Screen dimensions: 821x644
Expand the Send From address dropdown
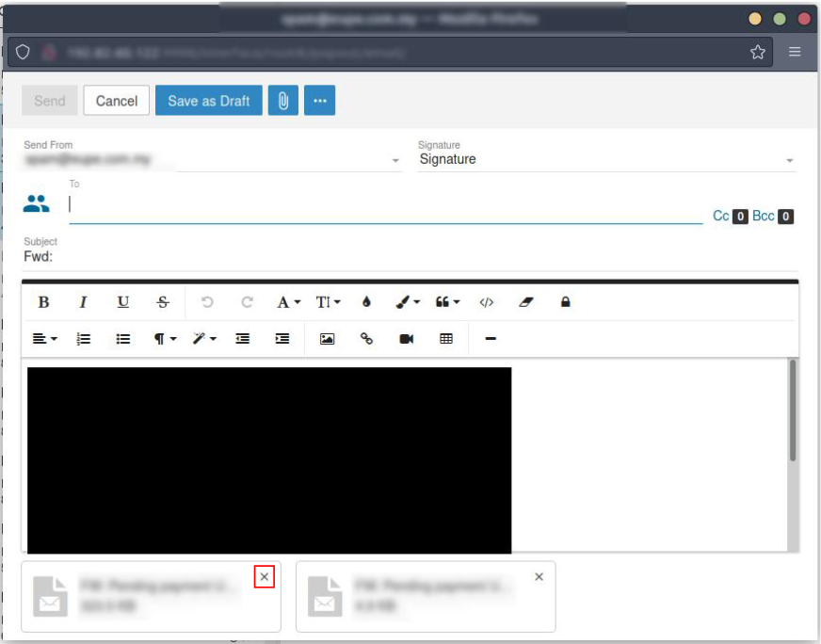point(395,161)
